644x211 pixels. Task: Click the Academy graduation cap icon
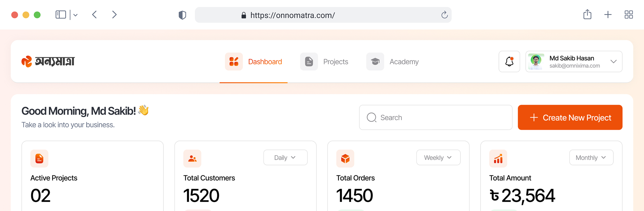coord(375,61)
